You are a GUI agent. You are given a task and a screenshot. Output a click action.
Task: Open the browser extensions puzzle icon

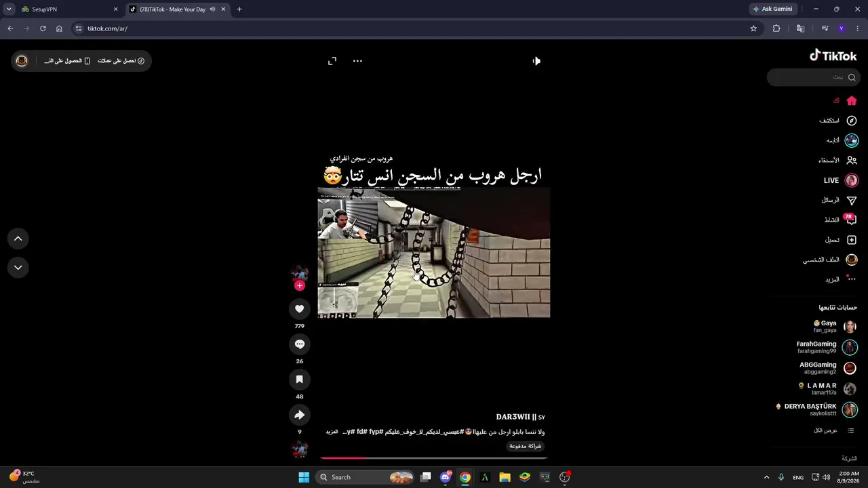point(776,28)
